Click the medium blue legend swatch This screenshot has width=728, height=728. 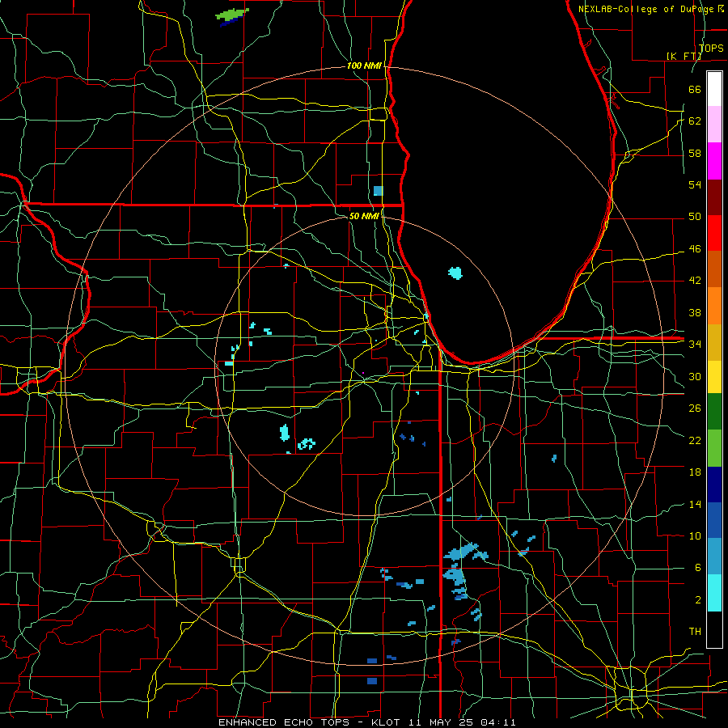pyautogui.click(x=714, y=520)
